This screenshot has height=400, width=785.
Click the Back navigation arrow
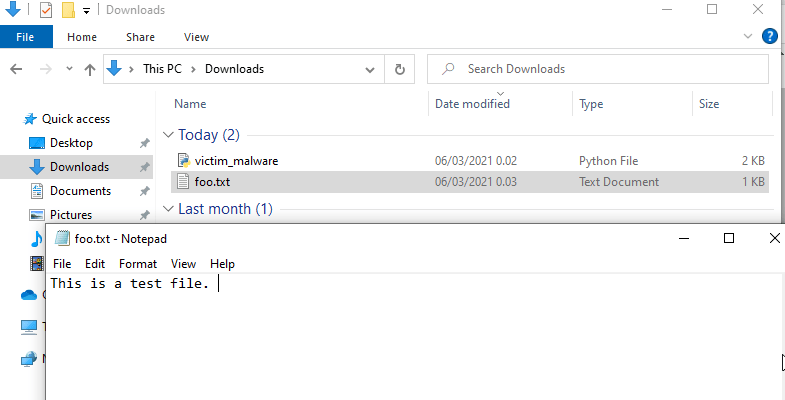pos(17,69)
